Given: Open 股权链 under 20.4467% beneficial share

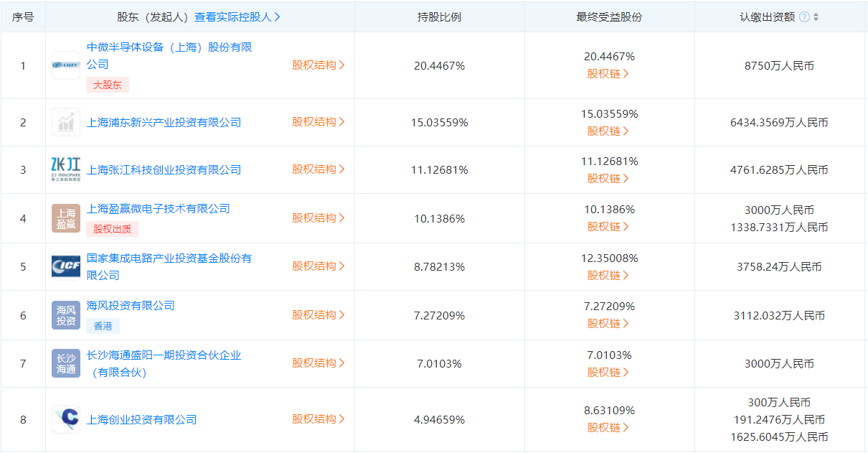Looking at the screenshot, I should click(x=608, y=74).
